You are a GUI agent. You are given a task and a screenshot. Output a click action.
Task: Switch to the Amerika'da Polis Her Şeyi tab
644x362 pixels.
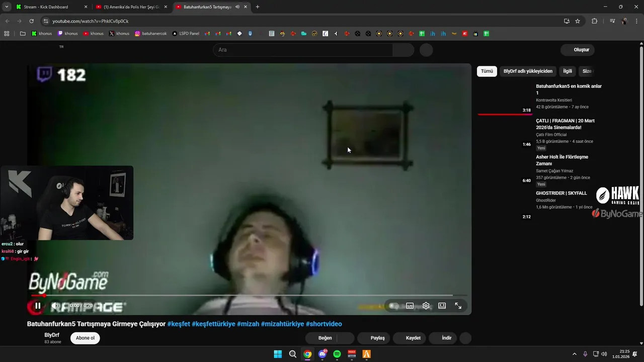[131, 7]
